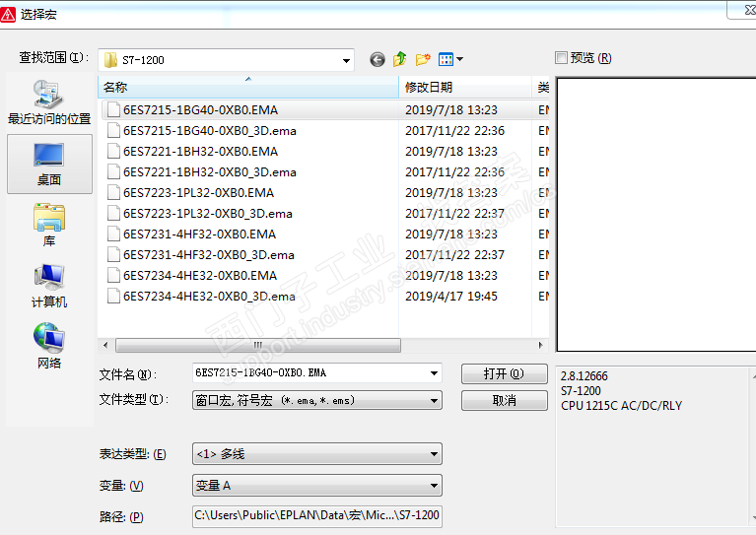Go back with the round back arrow icon
Viewport: 756px width, 535px height.
378,59
